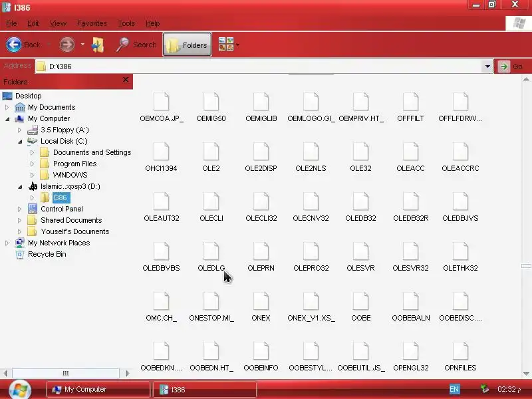Viewport: 532px width, 399px height.
Task: Expand the Program Files folder node
Action: point(32,164)
